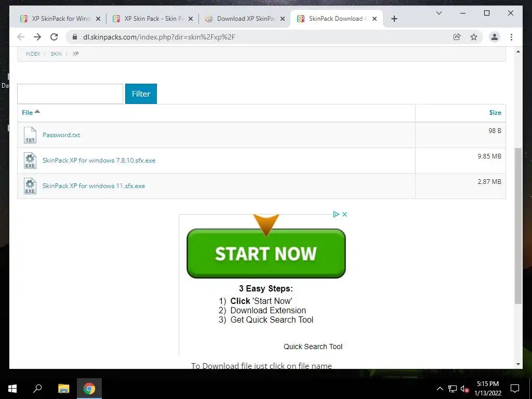Click Chrome icon in taskbar
This screenshot has width=532, height=399.
89,389
